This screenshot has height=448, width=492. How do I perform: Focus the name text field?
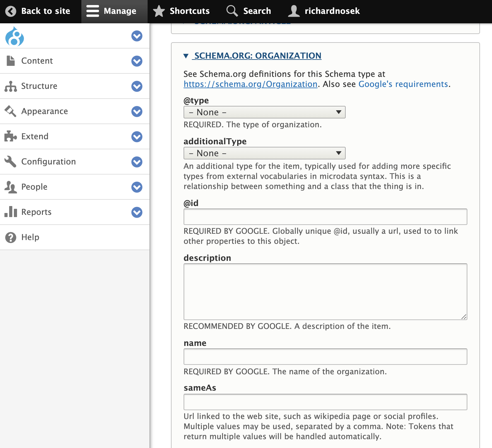pyautogui.click(x=325, y=357)
